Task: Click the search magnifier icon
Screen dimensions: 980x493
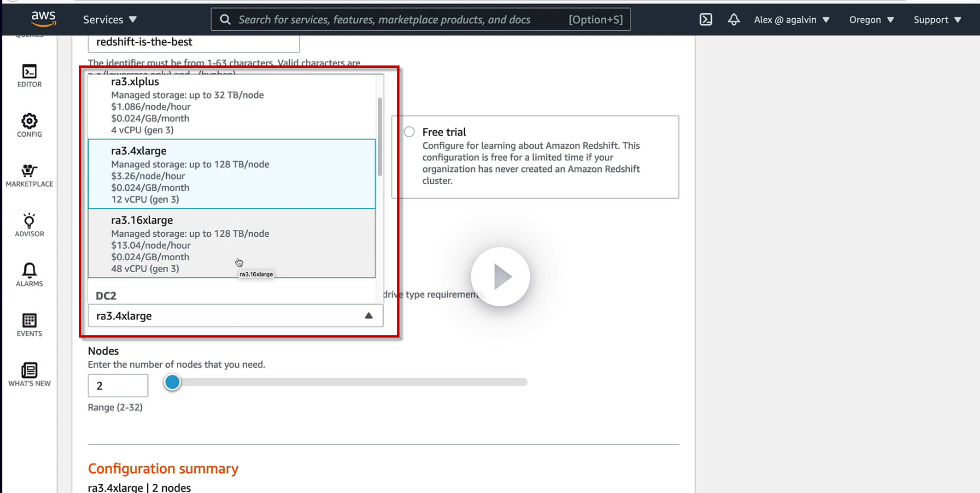Action: pyautogui.click(x=225, y=19)
